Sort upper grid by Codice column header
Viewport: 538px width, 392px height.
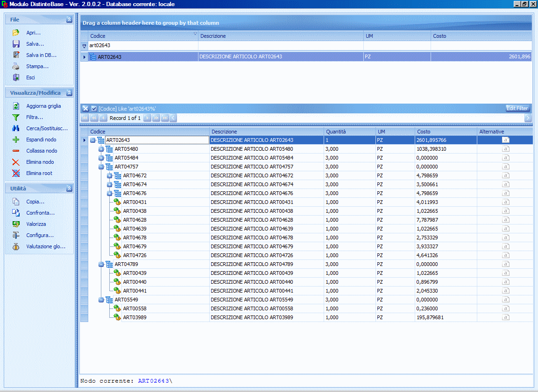143,36
